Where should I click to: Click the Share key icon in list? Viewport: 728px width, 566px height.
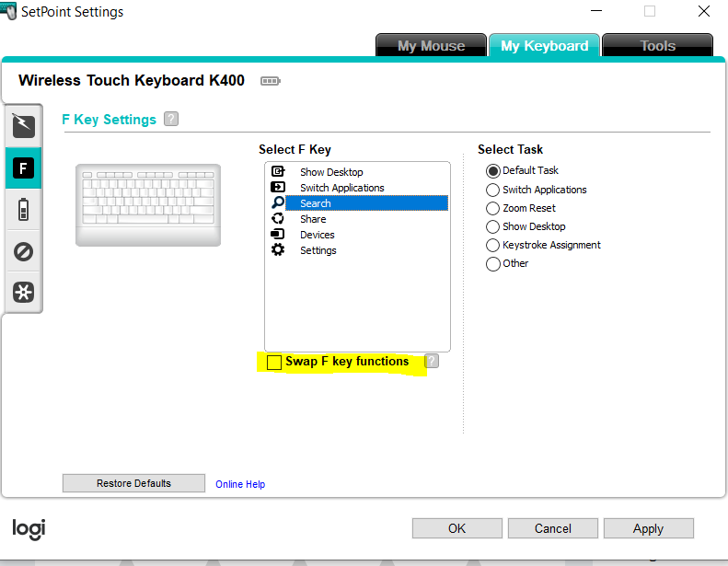click(278, 218)
